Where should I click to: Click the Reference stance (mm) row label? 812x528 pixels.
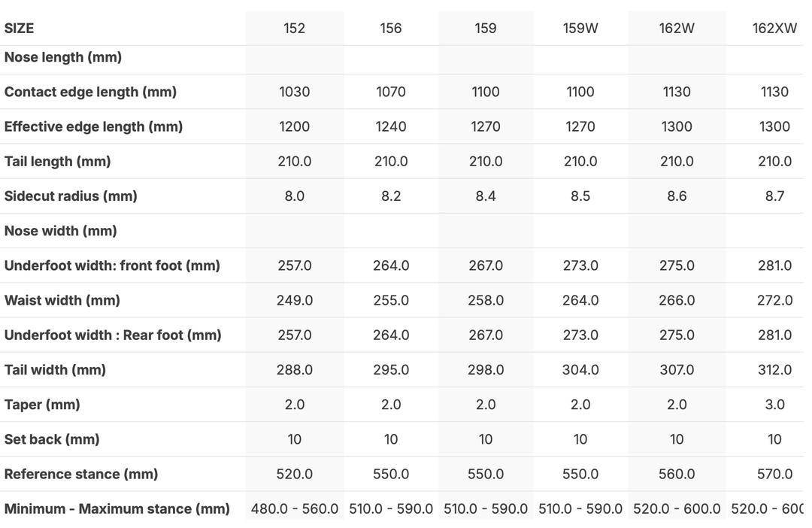pyautogui.click(x=81, y=474)
